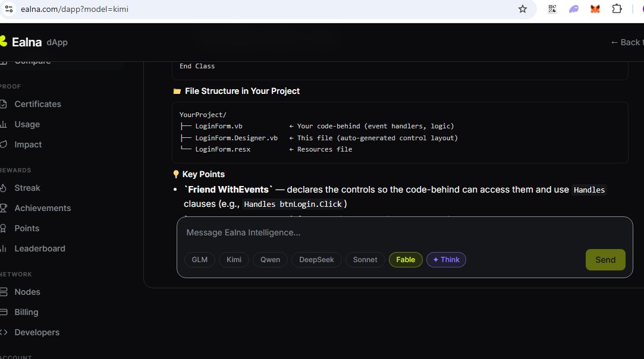Click the Billing card icon

(4, 312)
